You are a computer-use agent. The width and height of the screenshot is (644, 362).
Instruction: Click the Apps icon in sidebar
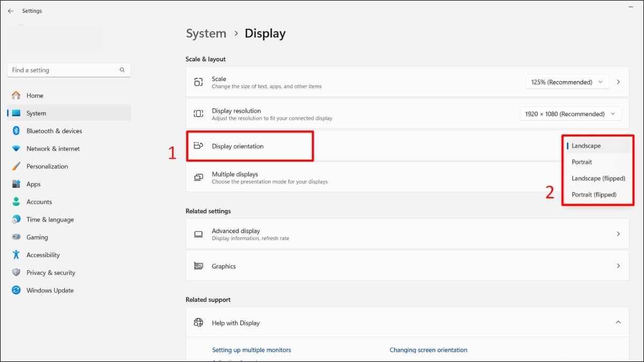[16, 184]
